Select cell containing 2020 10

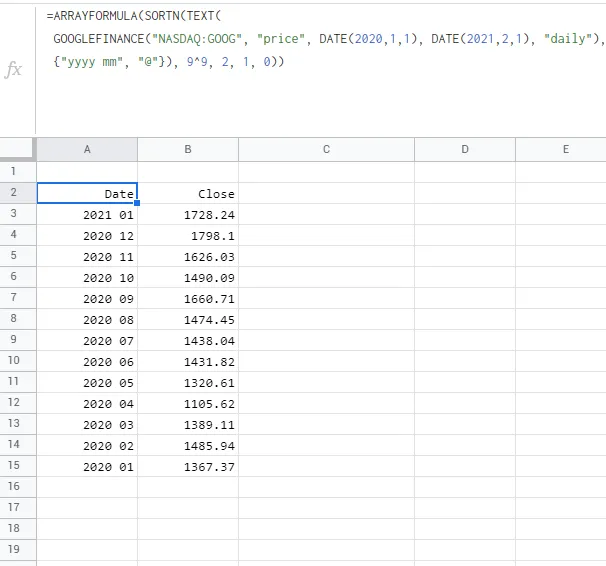87,277
